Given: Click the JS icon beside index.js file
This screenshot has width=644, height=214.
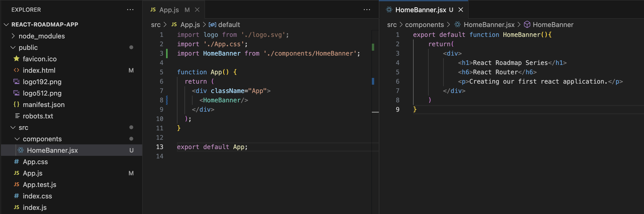Looking at the screenshot, I should 16,207.
